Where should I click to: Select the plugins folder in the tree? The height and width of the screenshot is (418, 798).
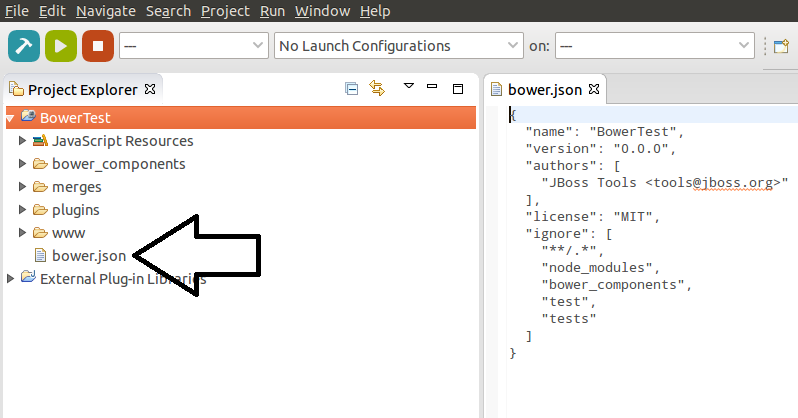pyautogui.click(x=75, y=209)
